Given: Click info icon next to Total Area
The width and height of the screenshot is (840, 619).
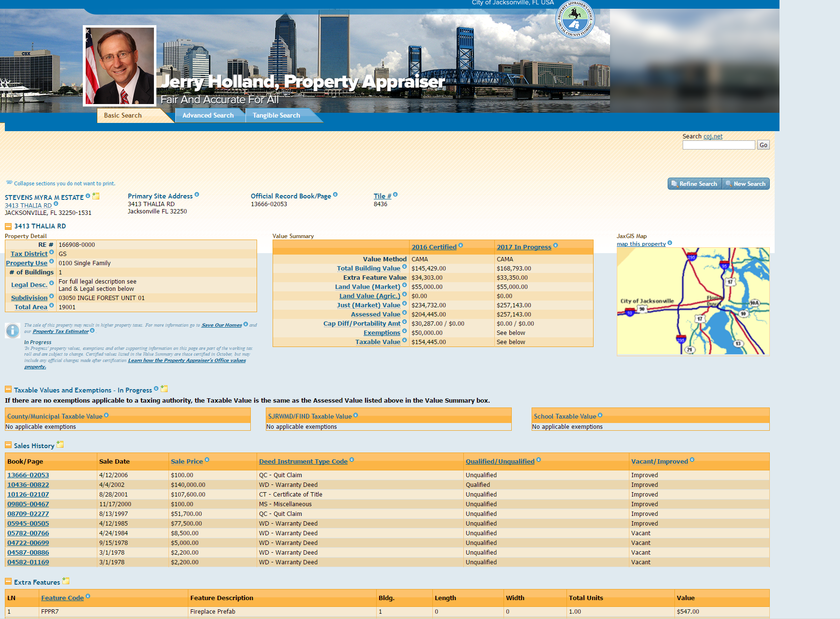Looking at the screenshot, I should 51,305.
